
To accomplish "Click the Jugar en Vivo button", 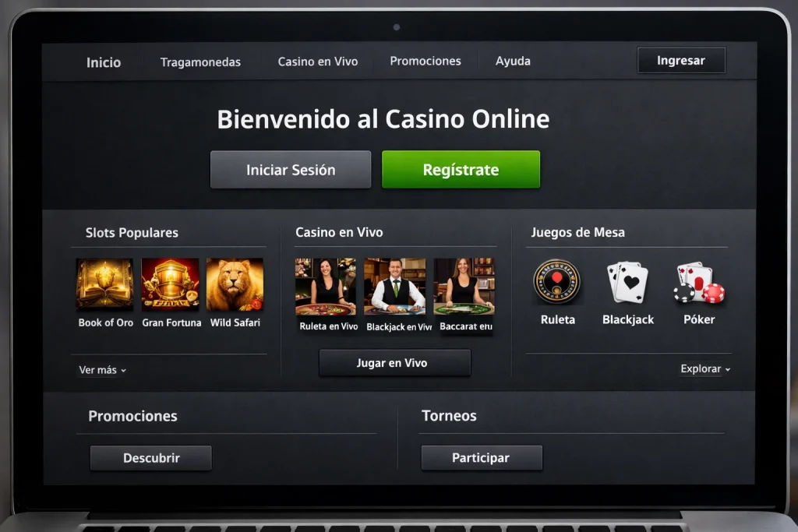I will pos(394,363).
